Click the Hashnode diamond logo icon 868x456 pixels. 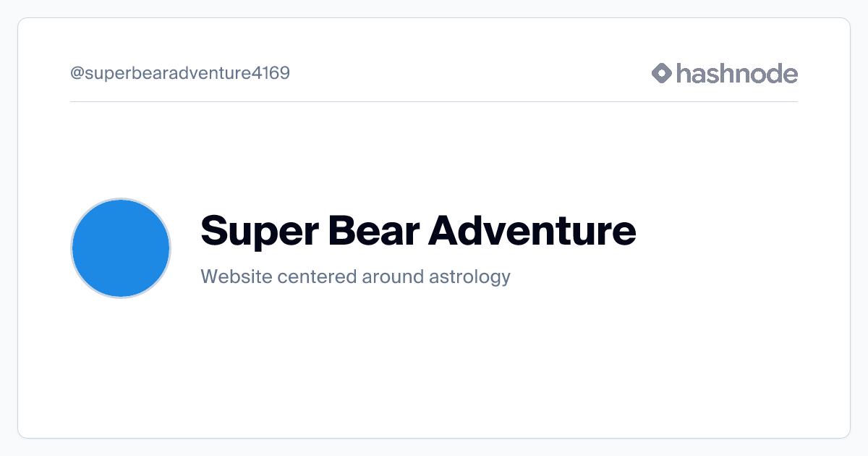pos(661,73)
